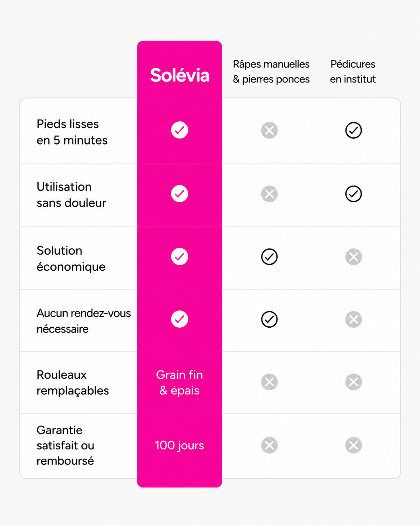Viewport: 420px width, 525px height.
Task: Click Solévia checkmark for Utilisation sans douleur
Action: (x=180, y=194)
